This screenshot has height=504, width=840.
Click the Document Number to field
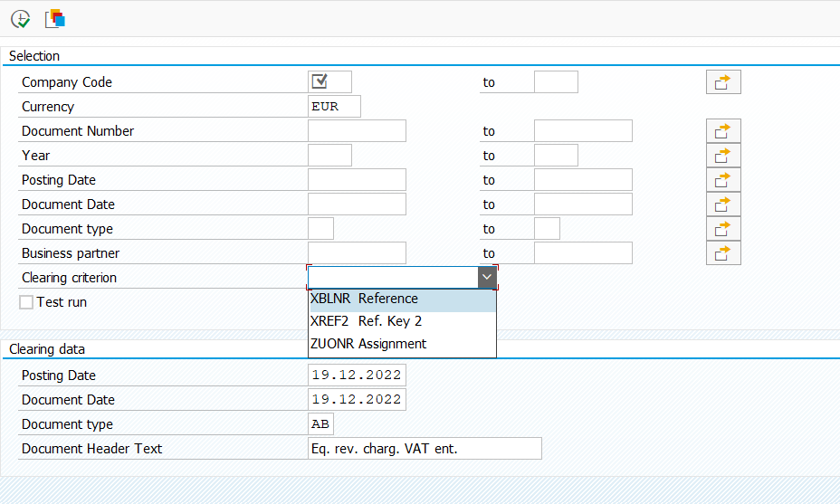[x=583, y=130]
